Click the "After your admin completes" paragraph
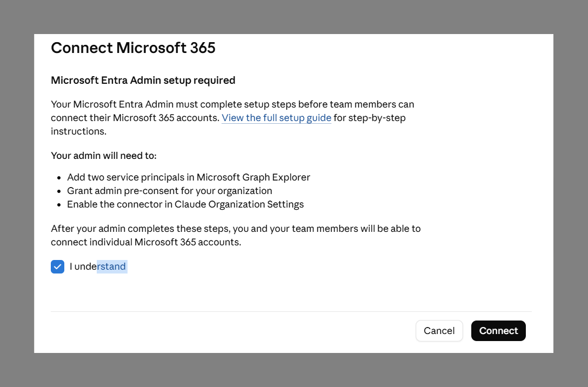The height and width of the screenshot is (387, 588). tap(236, 235)
